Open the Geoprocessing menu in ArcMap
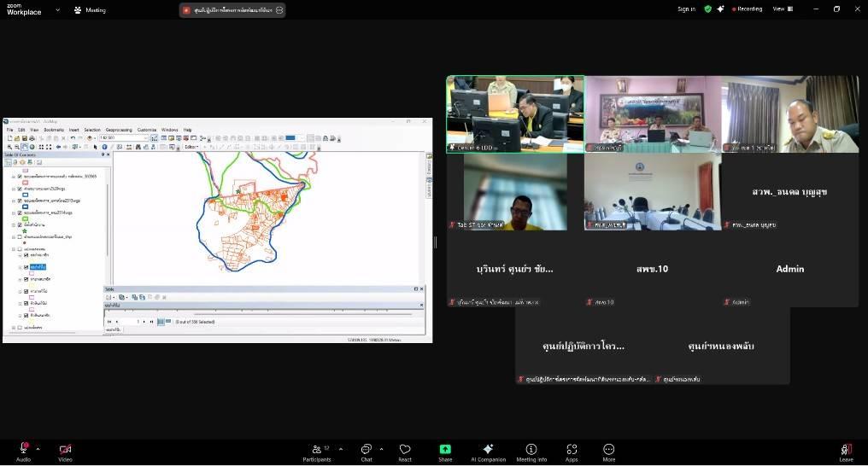Viewport: 868px width, 466px height. [119, 130]
